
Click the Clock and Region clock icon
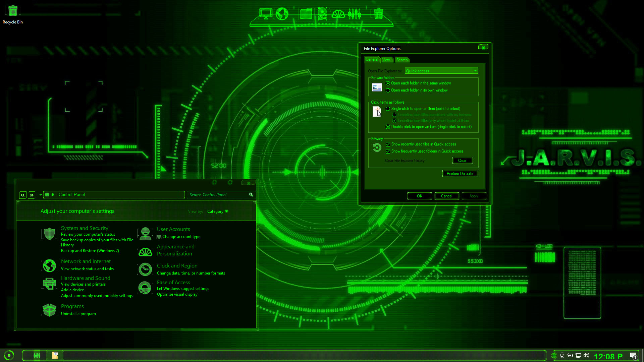pos(145,269)
